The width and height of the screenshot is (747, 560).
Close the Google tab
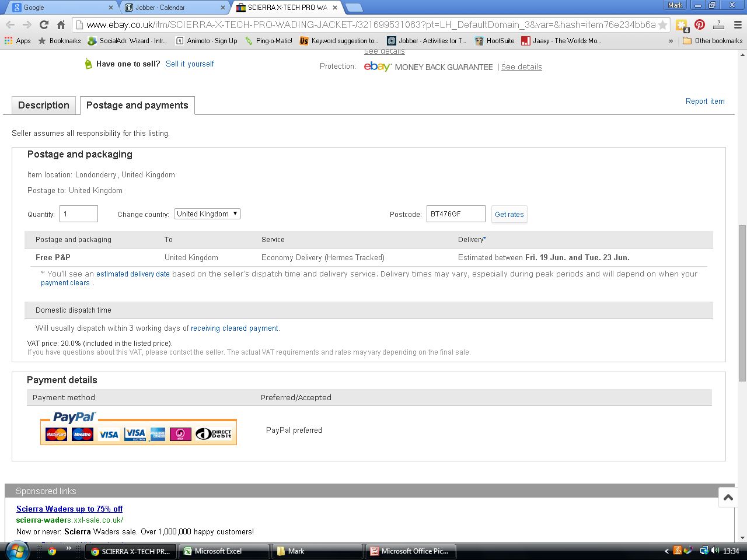pyautogui.click(x=111, y=8)
